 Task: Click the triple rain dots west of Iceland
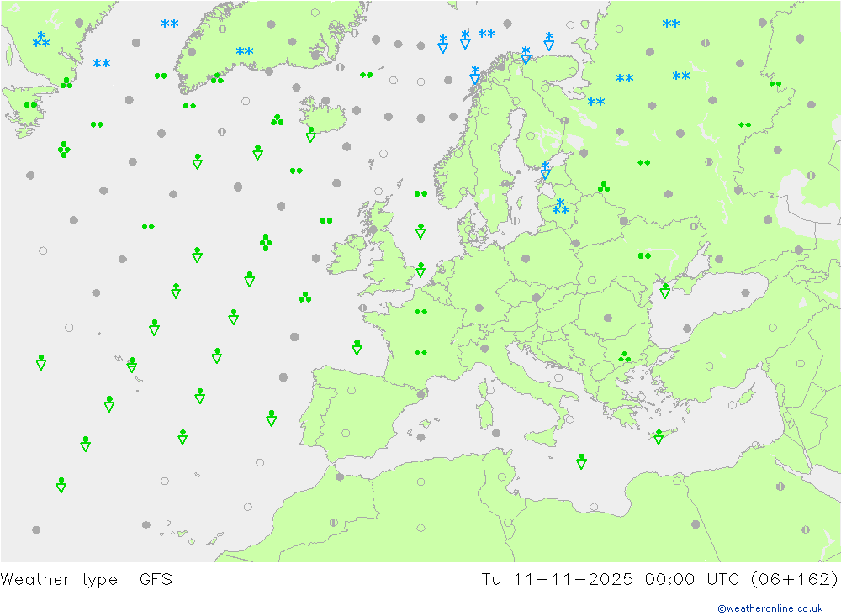278,119
